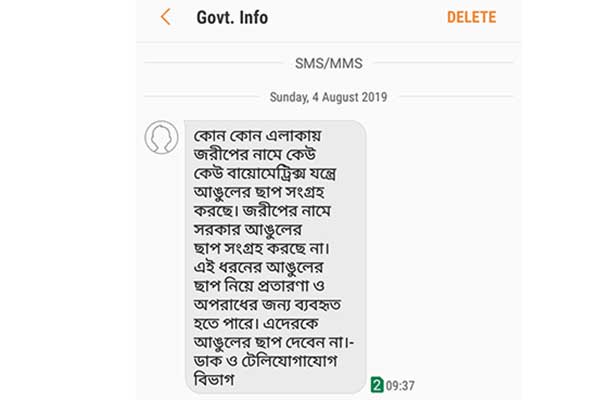Go back using the orange arrow
This screenshot has height=400, width=600.
pos(166,17)
